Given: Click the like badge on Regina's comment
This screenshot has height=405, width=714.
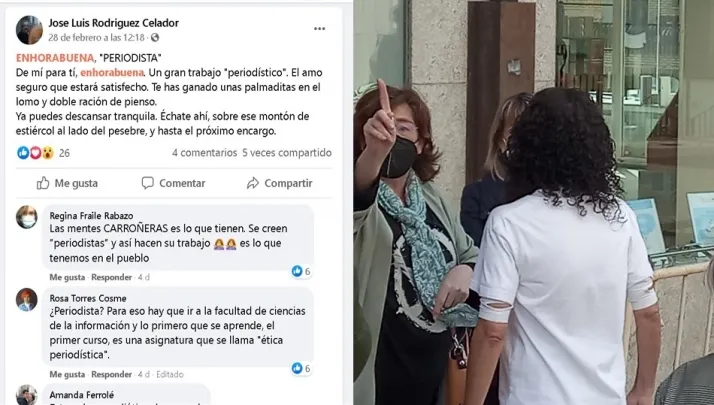Looking at the screenshot, I should pyautogui.click(x=301, y=271).
